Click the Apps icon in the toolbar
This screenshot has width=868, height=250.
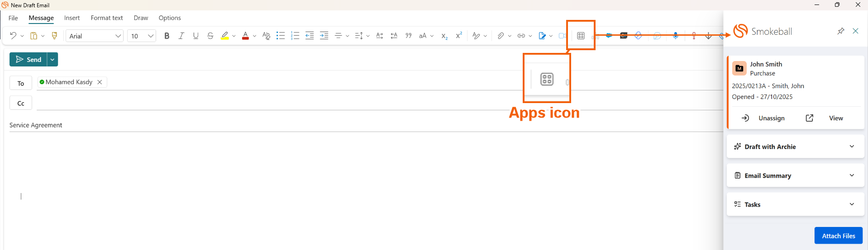click(x=581, y=36)
